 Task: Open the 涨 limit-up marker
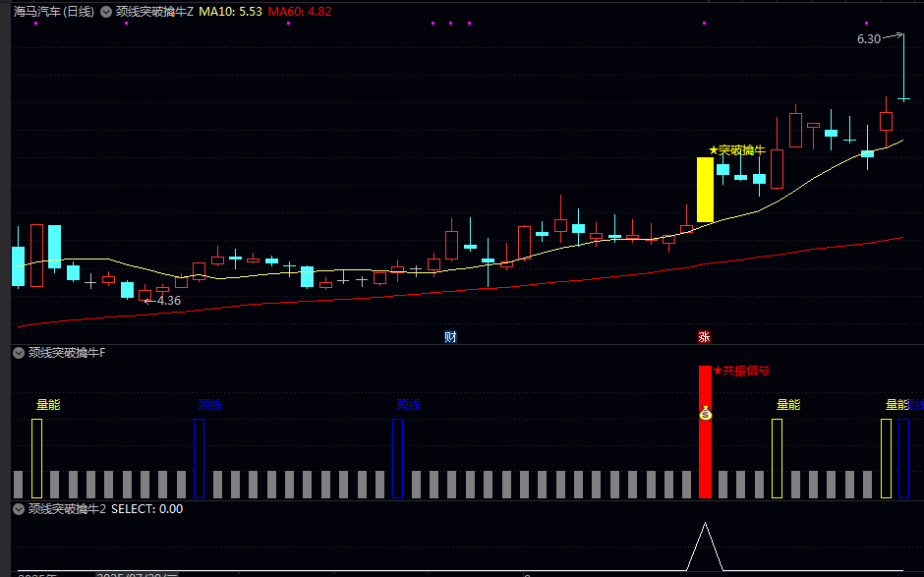pos(704,337)
